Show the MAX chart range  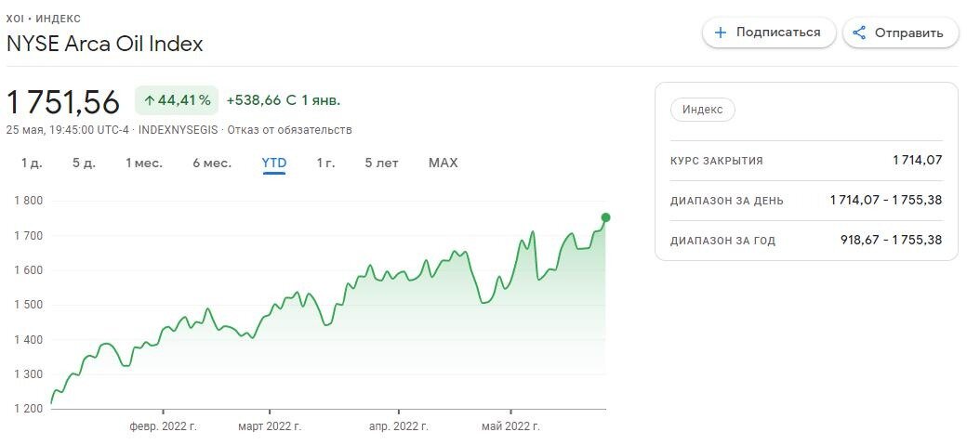pos(444,163)
